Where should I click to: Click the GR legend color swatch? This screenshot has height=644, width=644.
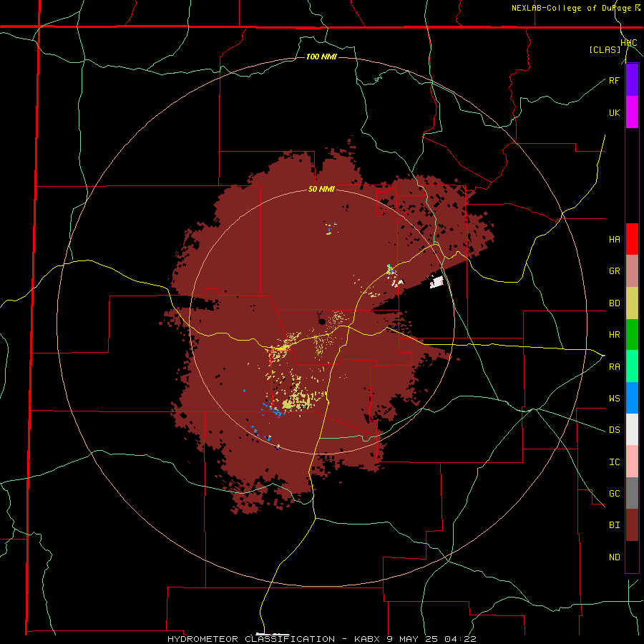pos(632,271)
